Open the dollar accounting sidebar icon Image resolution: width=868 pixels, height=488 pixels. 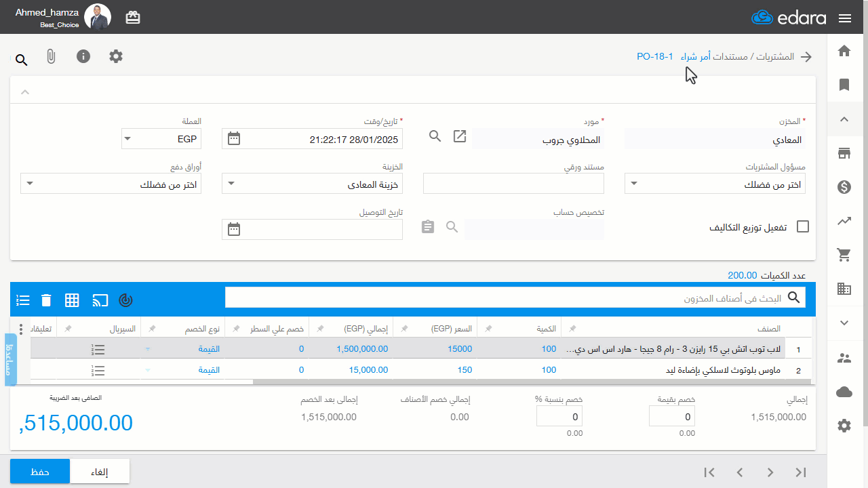[x=844, y=187]
